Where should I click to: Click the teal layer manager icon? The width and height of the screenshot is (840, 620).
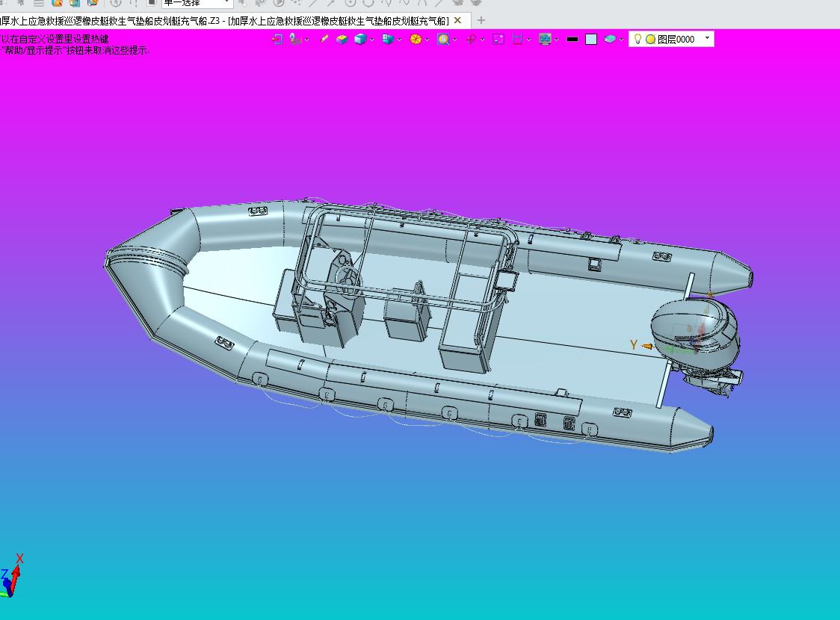(x=610, y=39)
